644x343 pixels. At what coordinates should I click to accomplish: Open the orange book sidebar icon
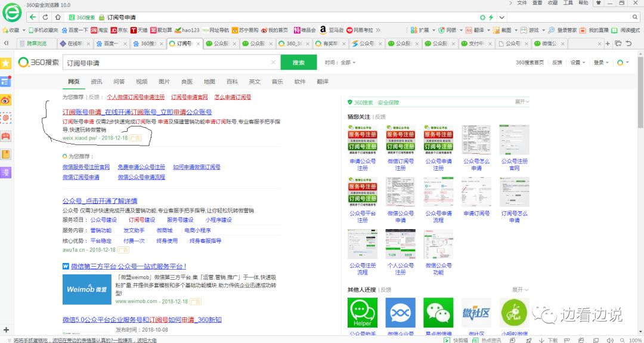6,154
